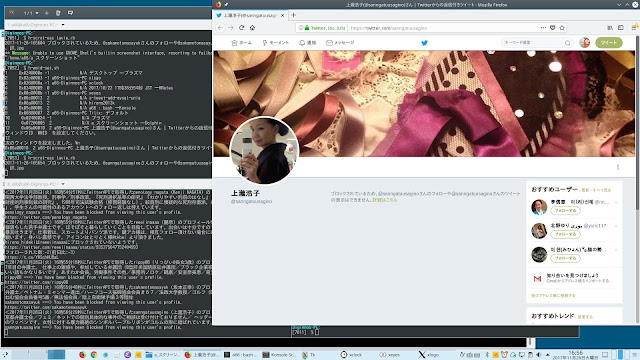Reload the Twitter page

coord(242,28)
